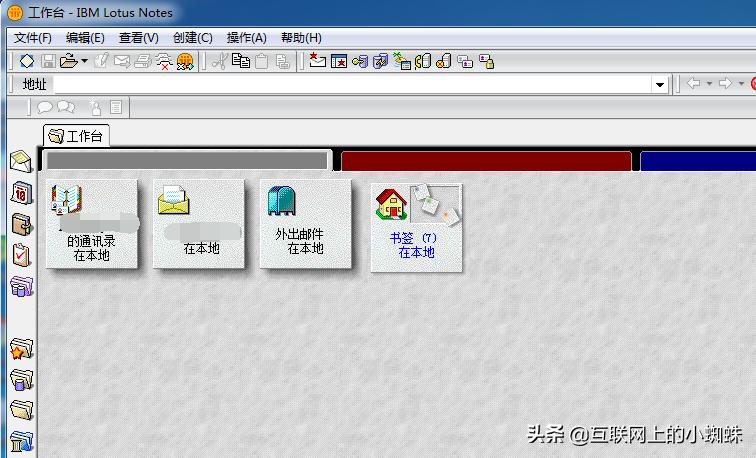This screenshot has height=458, width=756.
Task: Click the printer icon in toolbar
Action: pos(143,61)
